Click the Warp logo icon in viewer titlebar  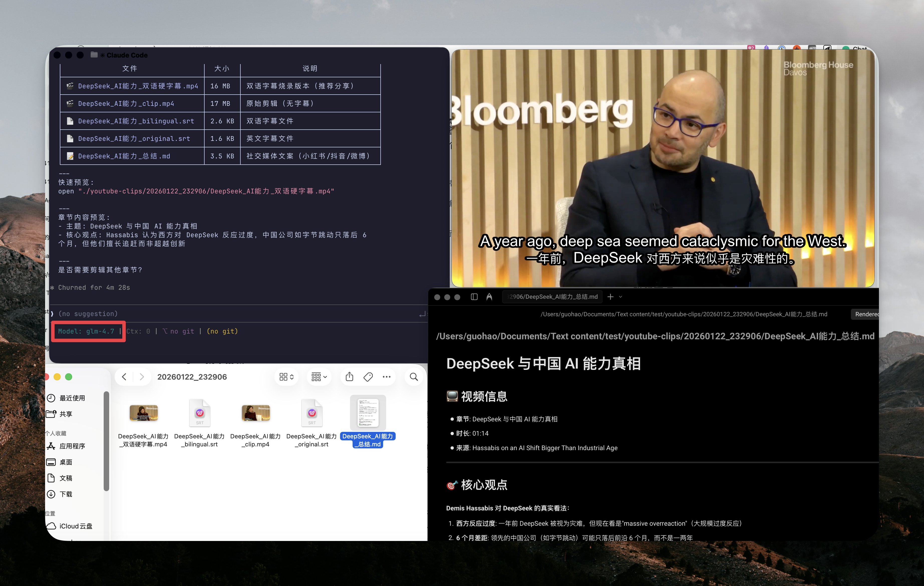pyautogui.click(x=489, y=297)
